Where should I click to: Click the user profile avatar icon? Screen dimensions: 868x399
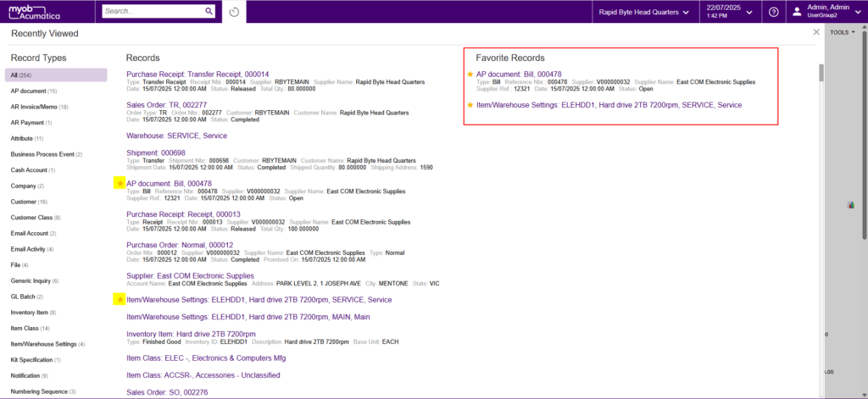tap(797, 12)
